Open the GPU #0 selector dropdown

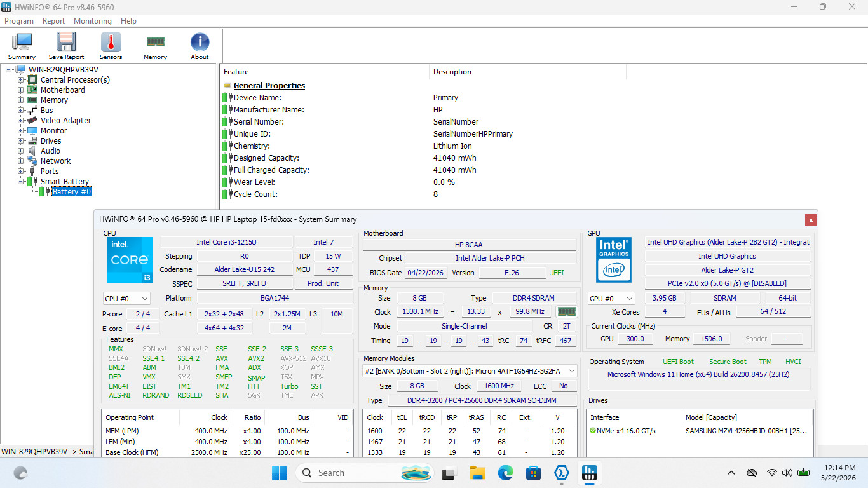tap(612, 298)
